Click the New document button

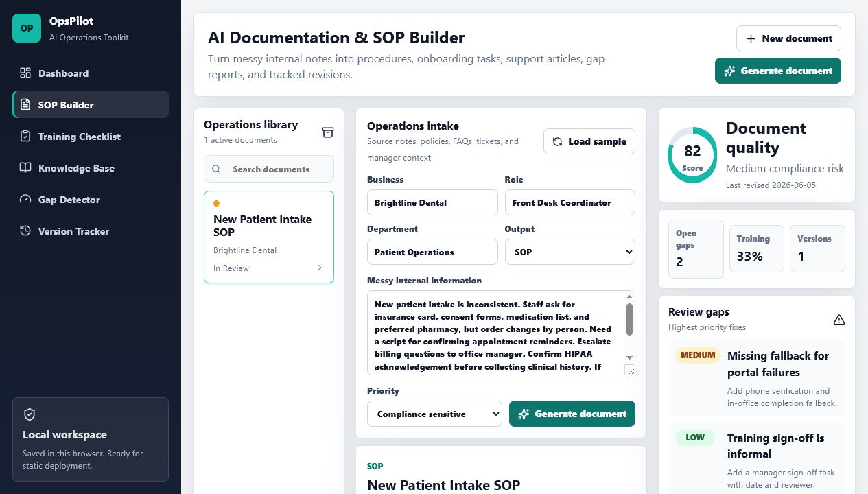(x=788, y=38)
